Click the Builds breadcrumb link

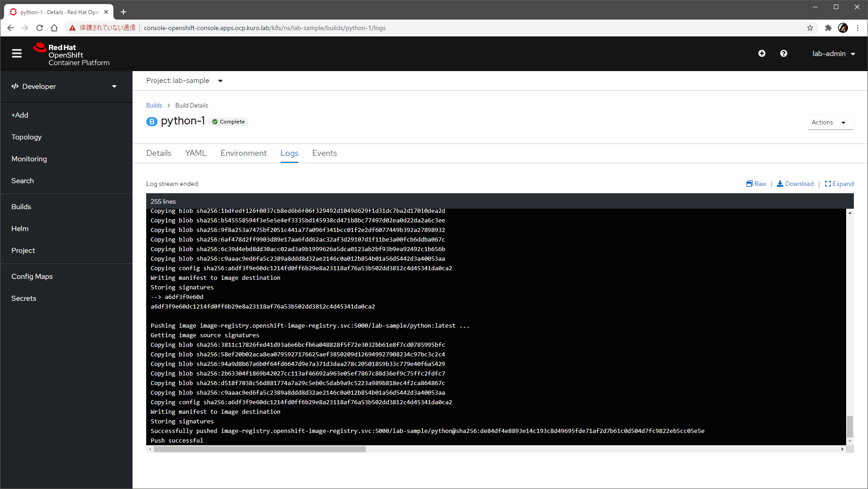pyautogui.click(x=154, y=105)
